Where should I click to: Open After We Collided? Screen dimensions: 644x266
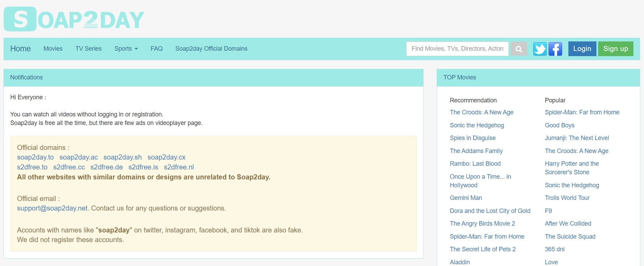(568, 224)
